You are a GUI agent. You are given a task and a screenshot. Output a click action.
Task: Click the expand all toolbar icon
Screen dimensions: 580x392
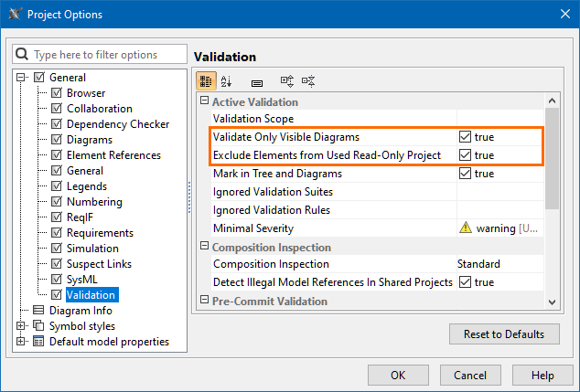click(x=286, y=81)
